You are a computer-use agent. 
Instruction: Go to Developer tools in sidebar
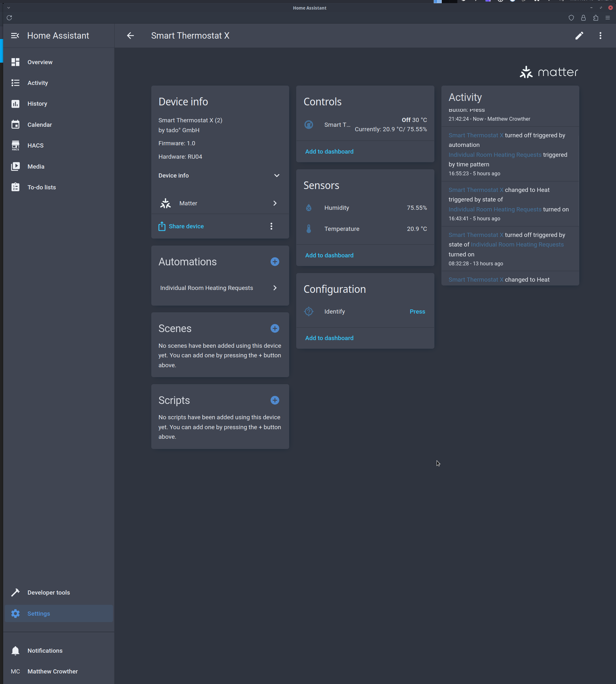(49, 593)
